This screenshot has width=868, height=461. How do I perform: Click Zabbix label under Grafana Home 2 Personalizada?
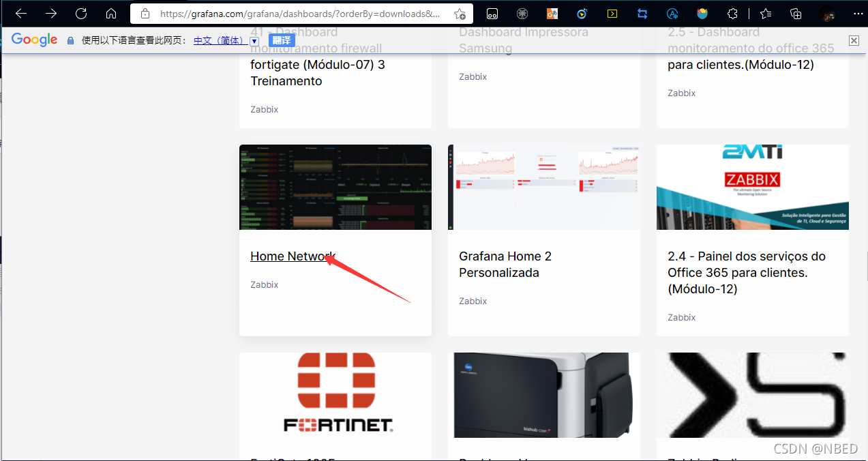point(473,301)
